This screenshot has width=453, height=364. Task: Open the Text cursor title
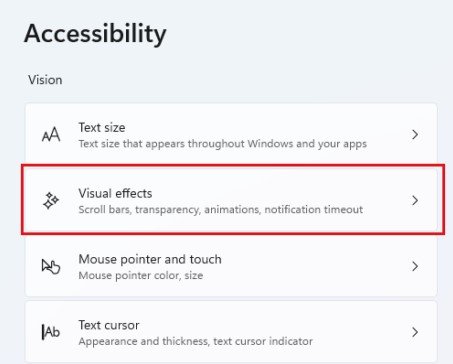(109, 325)
